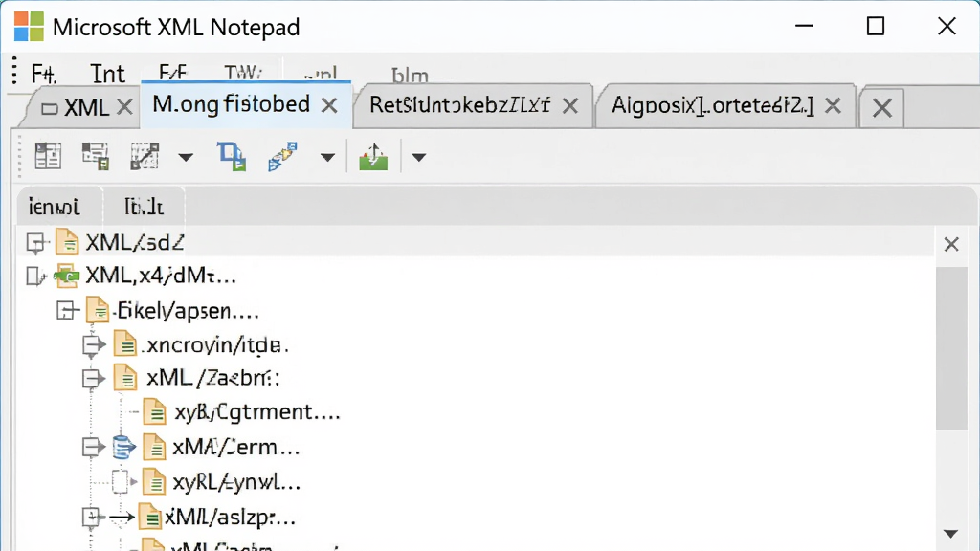Click the vertical scrollbar thumb
Screen dimensions: 980x551
(x=952, y=348)
